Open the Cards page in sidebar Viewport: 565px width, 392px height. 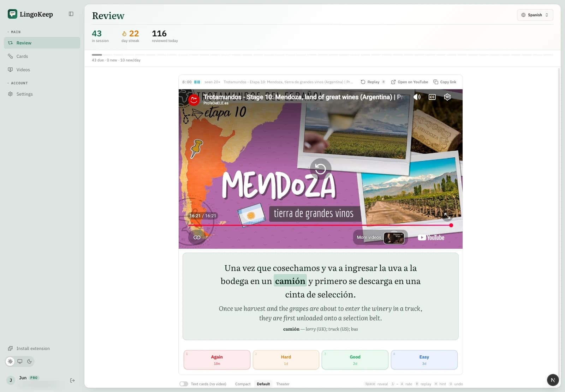(42, 56)
